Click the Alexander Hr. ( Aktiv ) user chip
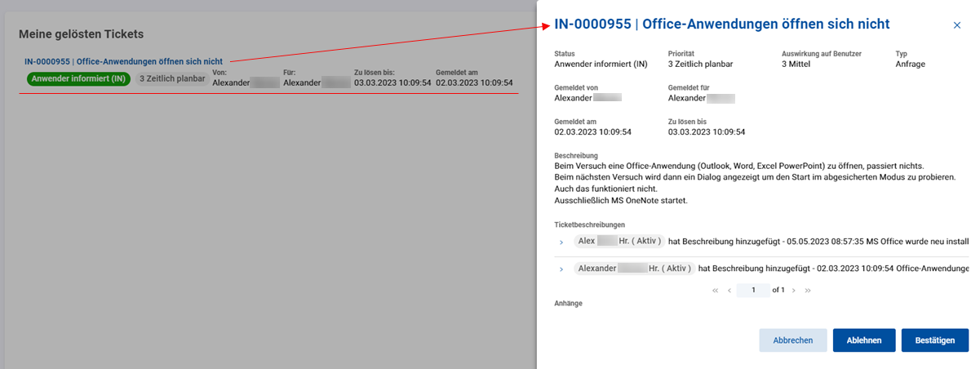Viewport: 980px width, 369px height. click(633, 268)
